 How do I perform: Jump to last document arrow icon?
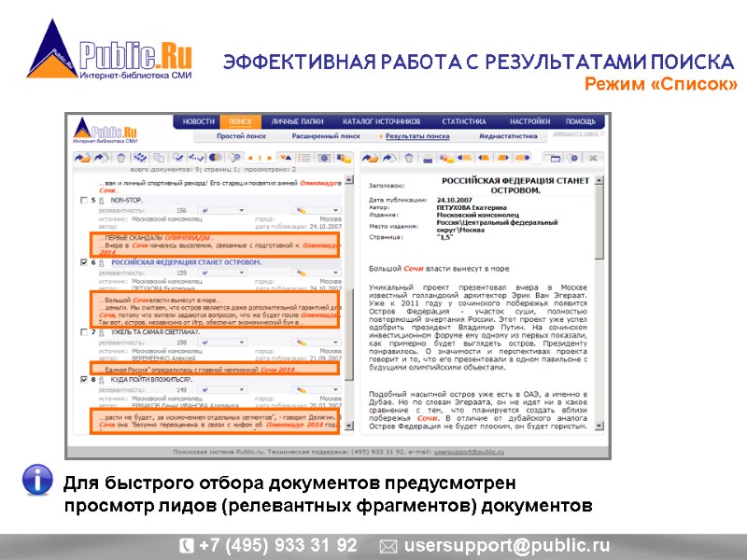point(522,158)
